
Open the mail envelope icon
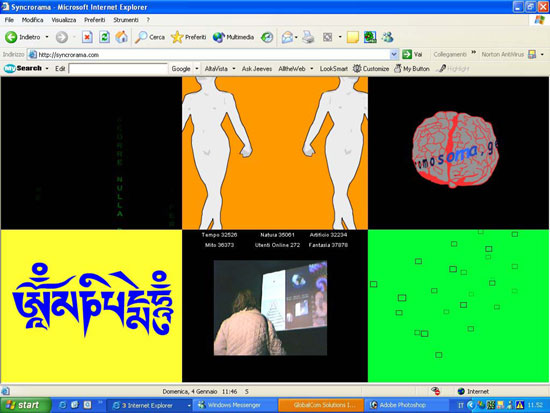point(287,37)
